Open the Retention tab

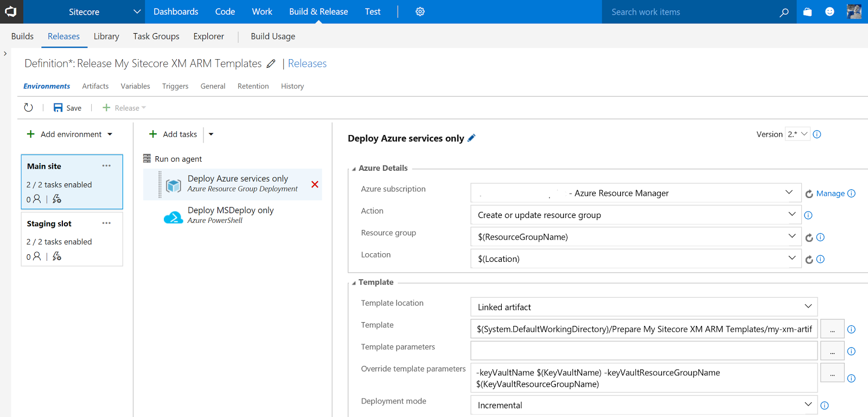(253, 86)
